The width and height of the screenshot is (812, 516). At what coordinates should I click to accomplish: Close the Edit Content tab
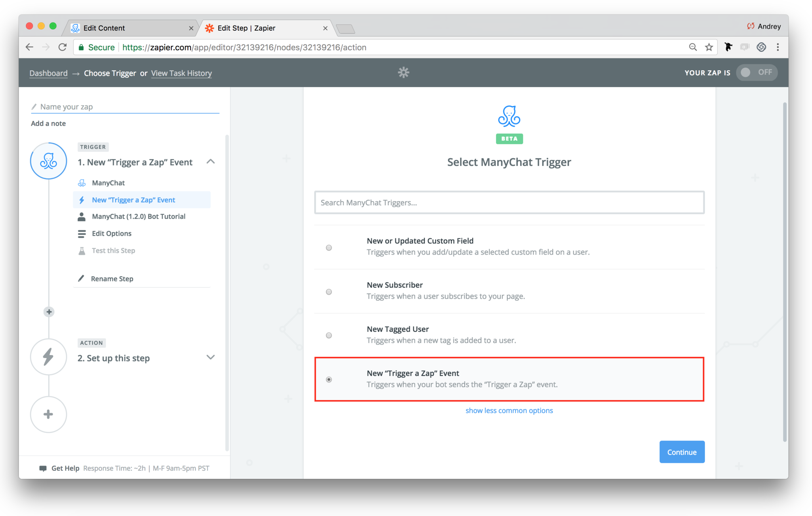coord(191,28)
